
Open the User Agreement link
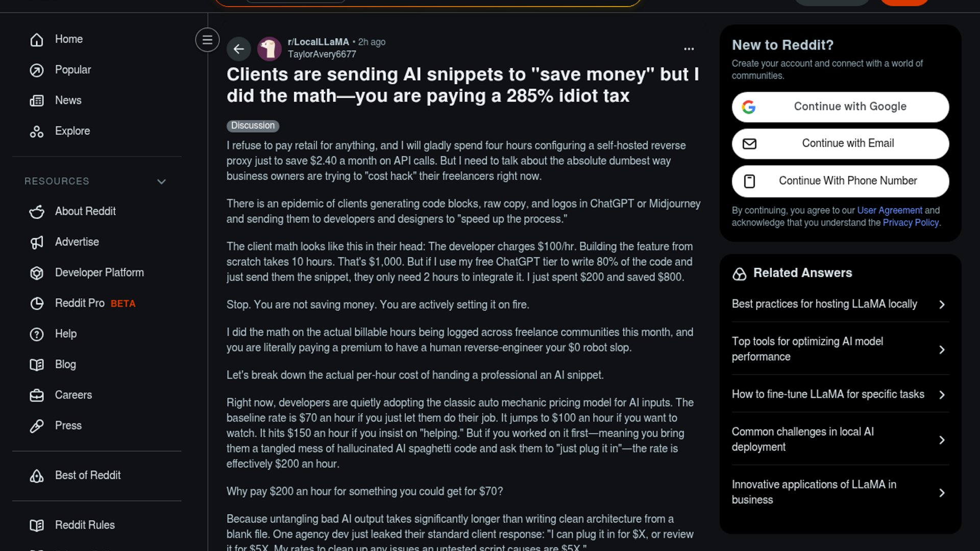tap(890, 210)
